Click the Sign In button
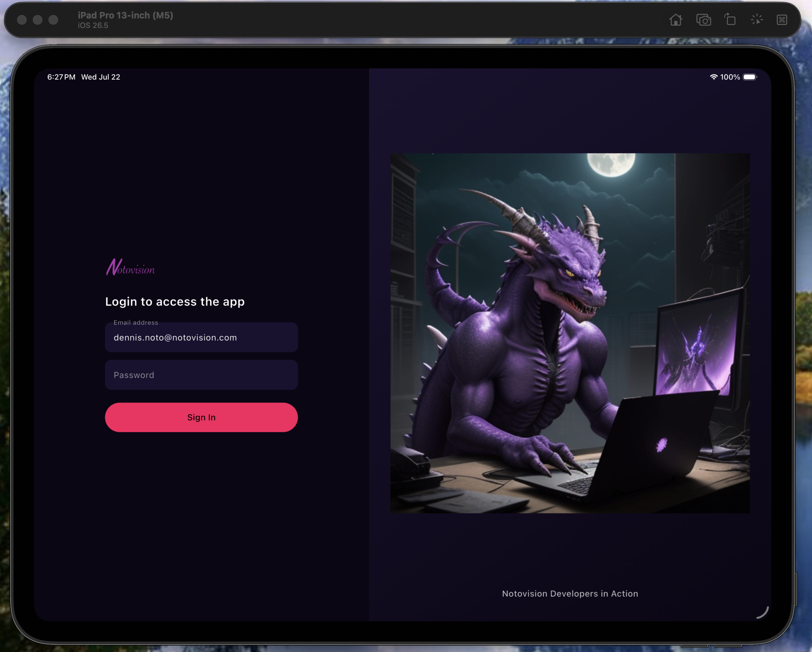 tap(201, 417)
